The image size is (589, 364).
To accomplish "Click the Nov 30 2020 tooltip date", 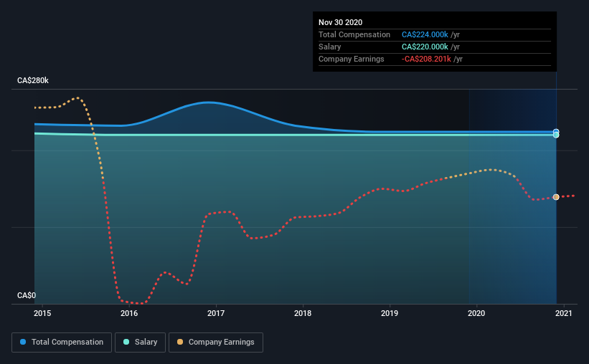I will 340,22.
